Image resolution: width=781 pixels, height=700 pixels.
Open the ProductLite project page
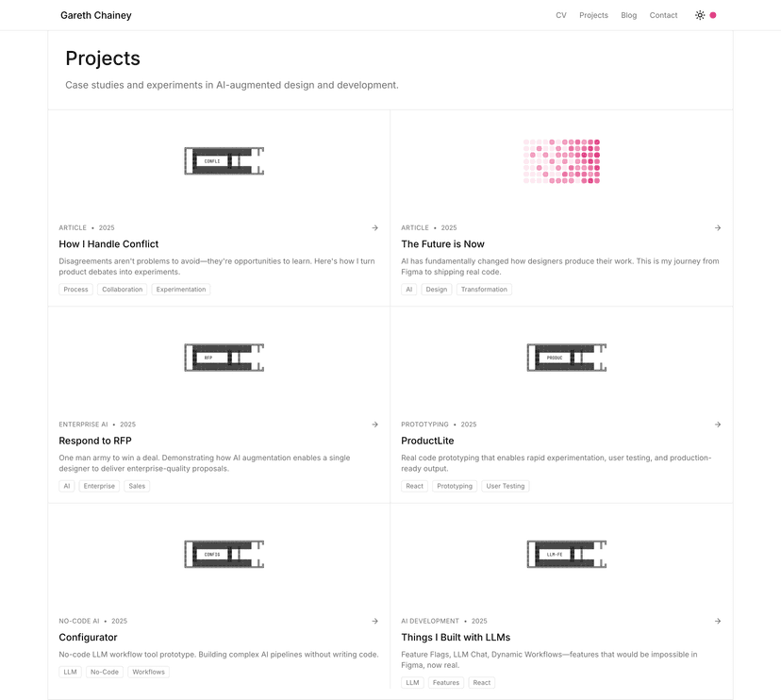click(429, 441)
